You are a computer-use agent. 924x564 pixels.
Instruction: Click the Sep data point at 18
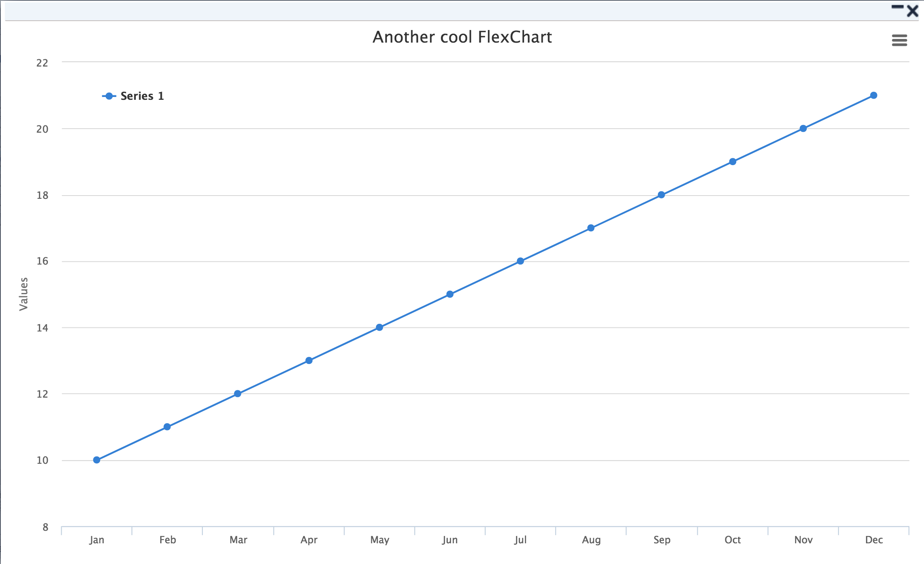662,195
